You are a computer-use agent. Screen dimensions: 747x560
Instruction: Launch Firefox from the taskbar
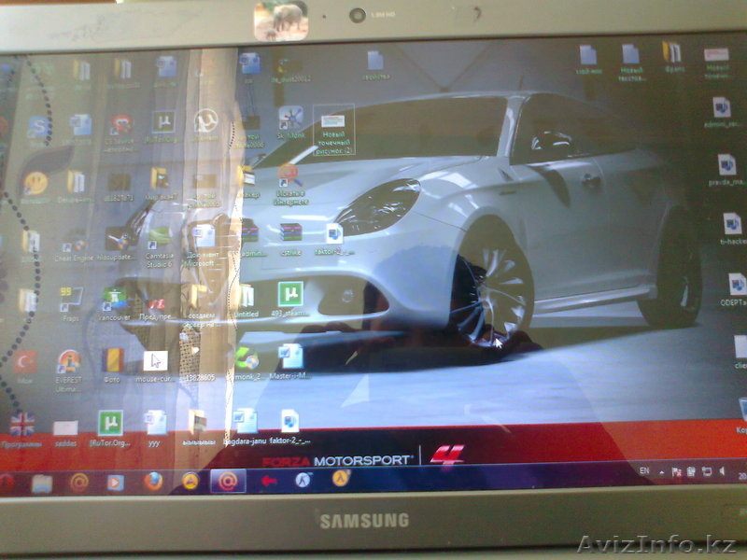(152, 482)
